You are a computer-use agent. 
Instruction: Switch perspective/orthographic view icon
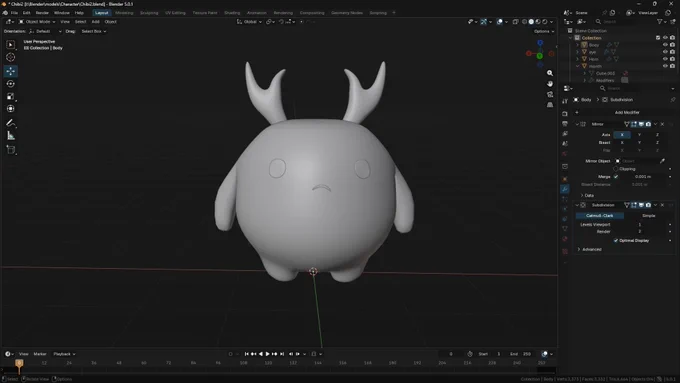(x=550, y=105)
